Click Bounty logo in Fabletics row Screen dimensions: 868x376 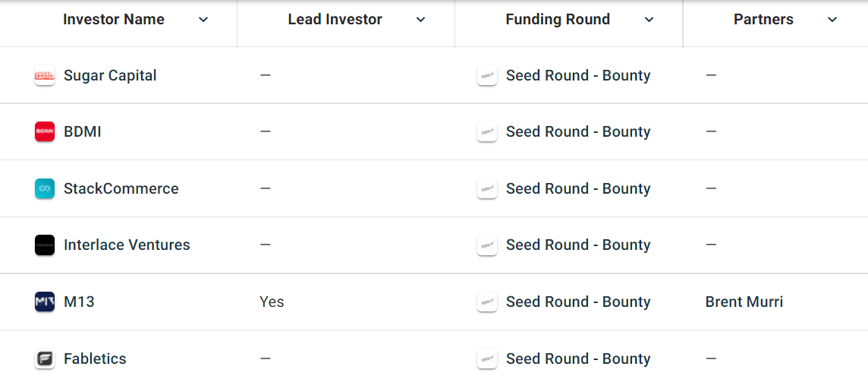(x=487, y=359)
